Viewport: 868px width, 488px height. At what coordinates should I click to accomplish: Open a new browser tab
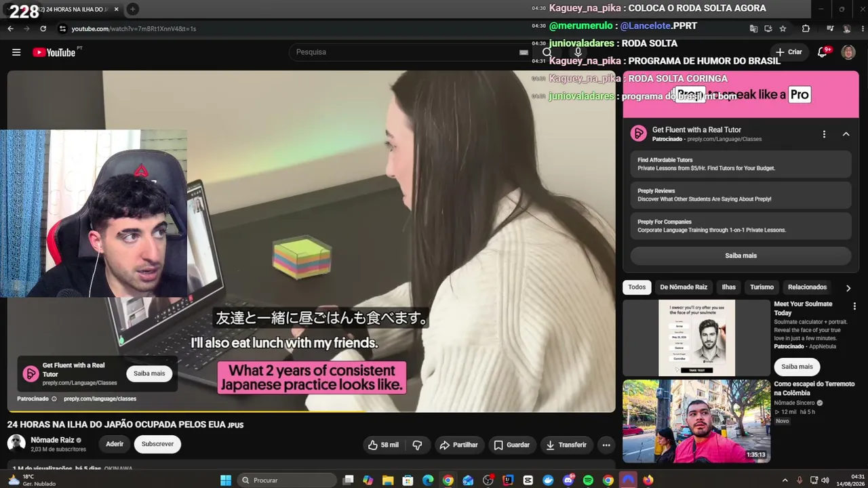[x=133, y=9]
